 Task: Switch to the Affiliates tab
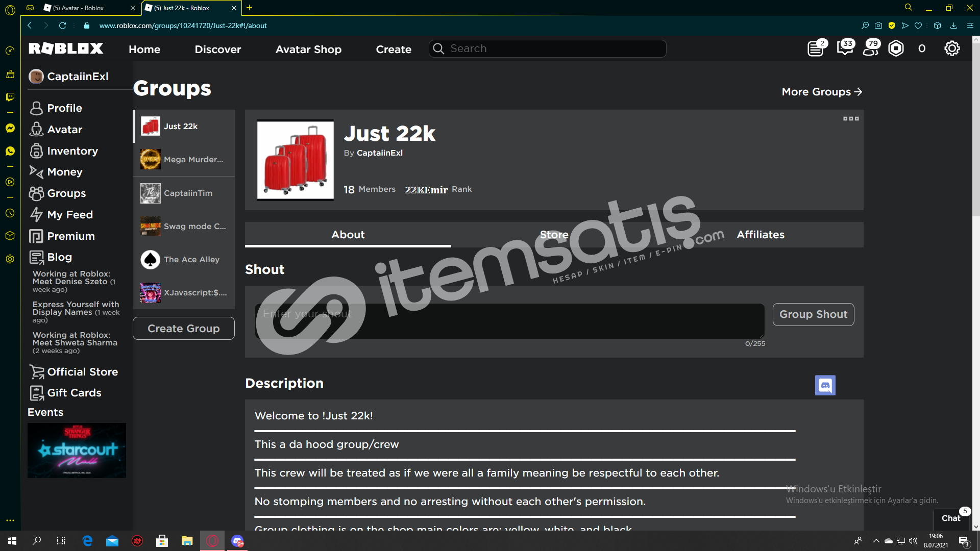pos(761,235)
